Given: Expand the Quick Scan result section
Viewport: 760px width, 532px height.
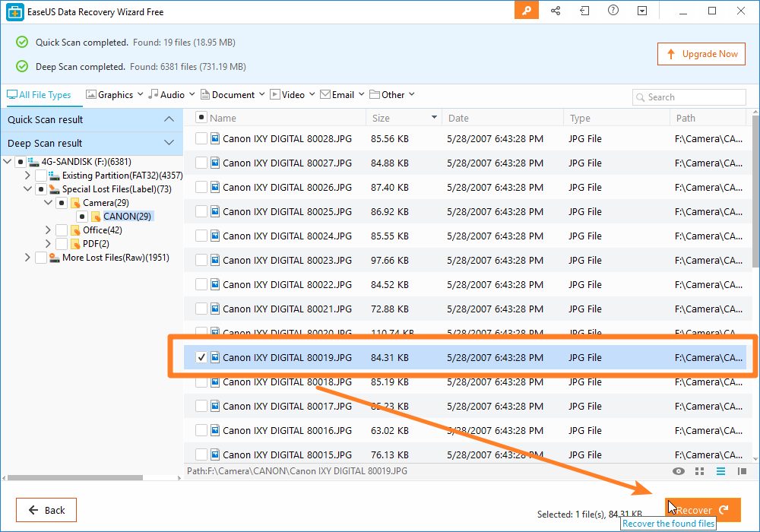Looking at the screenshot, I should [169, 119].
